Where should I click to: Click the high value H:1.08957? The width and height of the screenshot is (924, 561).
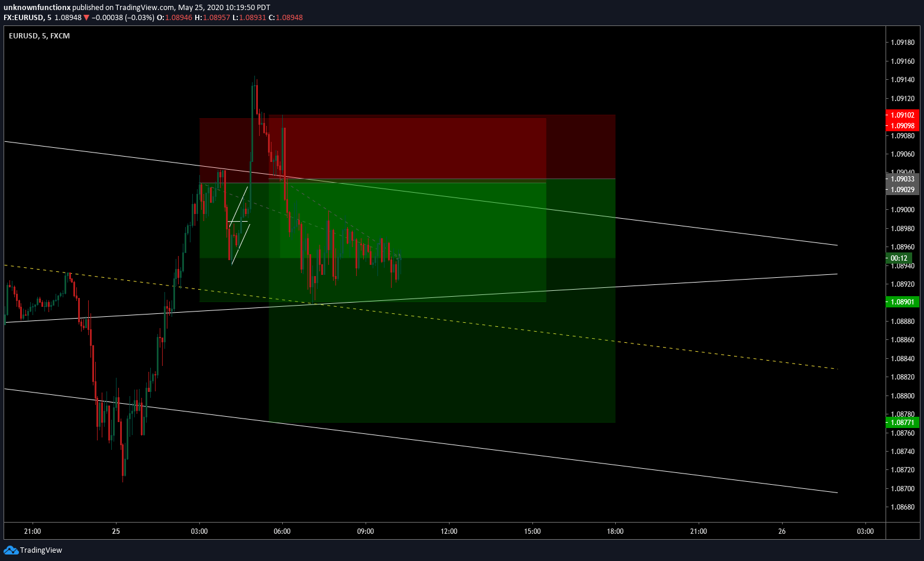coord(212,18)
